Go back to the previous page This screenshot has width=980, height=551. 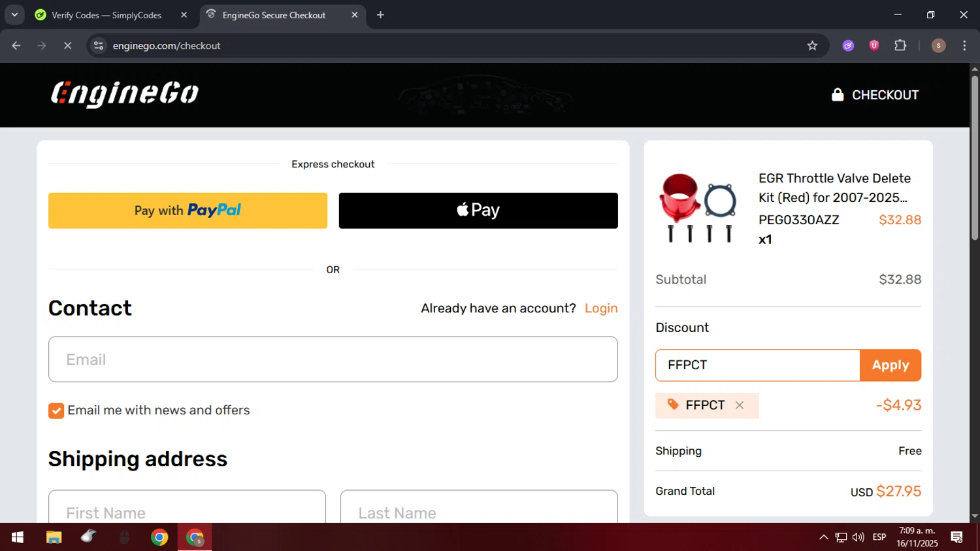[16, 46]
